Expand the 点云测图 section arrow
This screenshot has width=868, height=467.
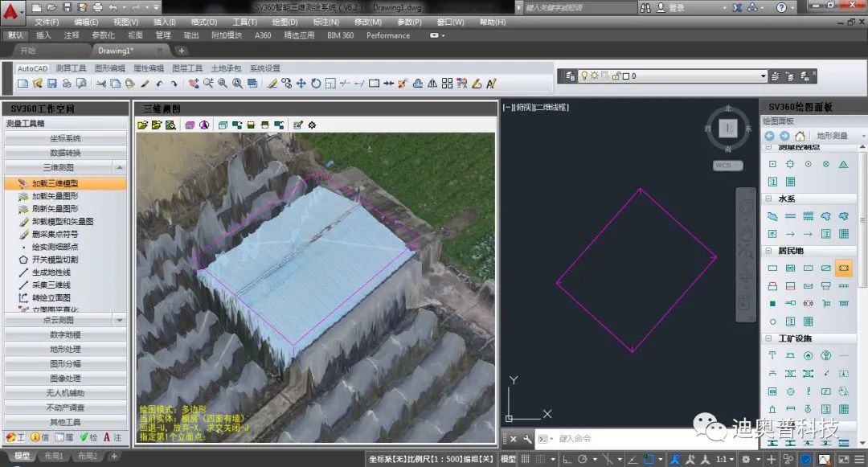(120, 320)
